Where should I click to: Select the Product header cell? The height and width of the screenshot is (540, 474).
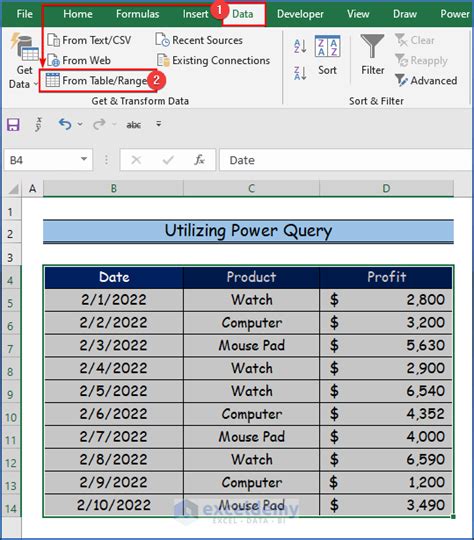251,277
